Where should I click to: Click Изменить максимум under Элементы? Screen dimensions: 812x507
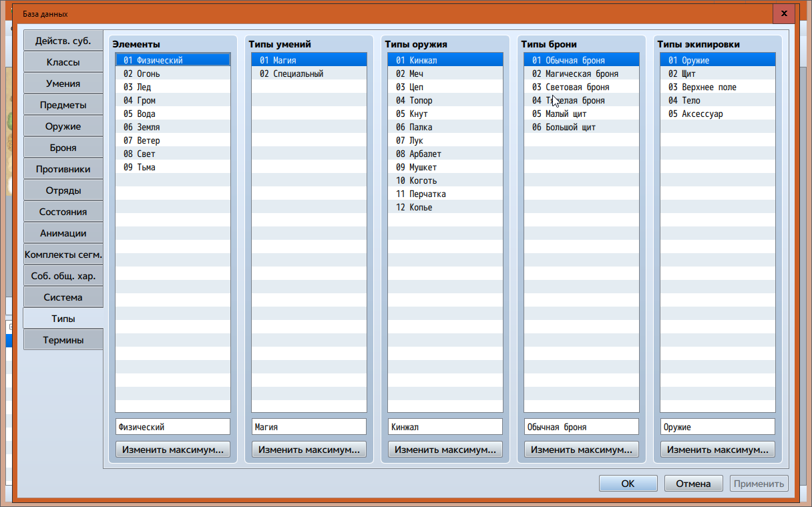[x=173, y=450]
